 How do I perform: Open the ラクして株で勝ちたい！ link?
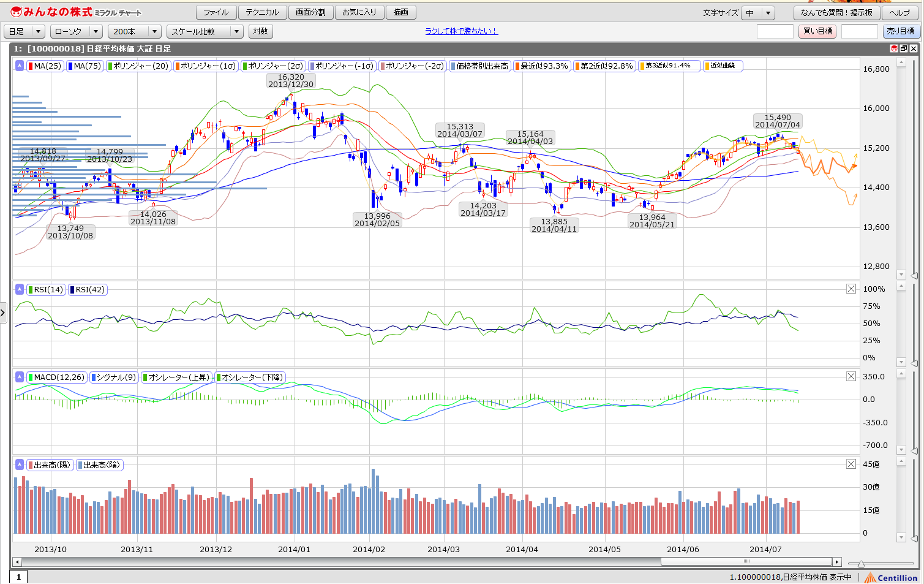461,31
